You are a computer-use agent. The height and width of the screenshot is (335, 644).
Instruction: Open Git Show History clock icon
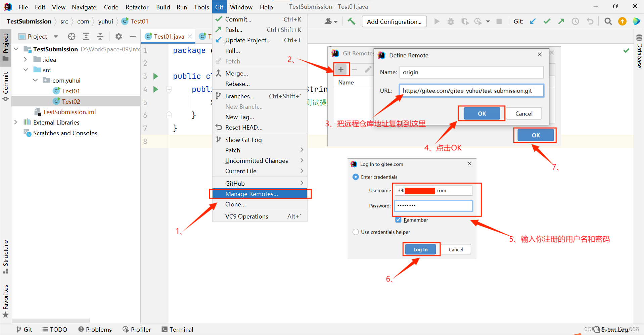point(575,21)
